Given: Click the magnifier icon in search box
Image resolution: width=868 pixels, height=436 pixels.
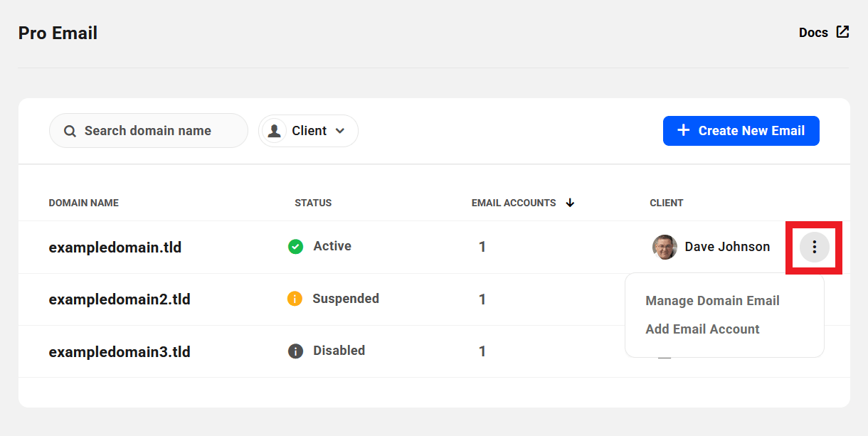Looking at the screenshot, I should click(70, 131).
